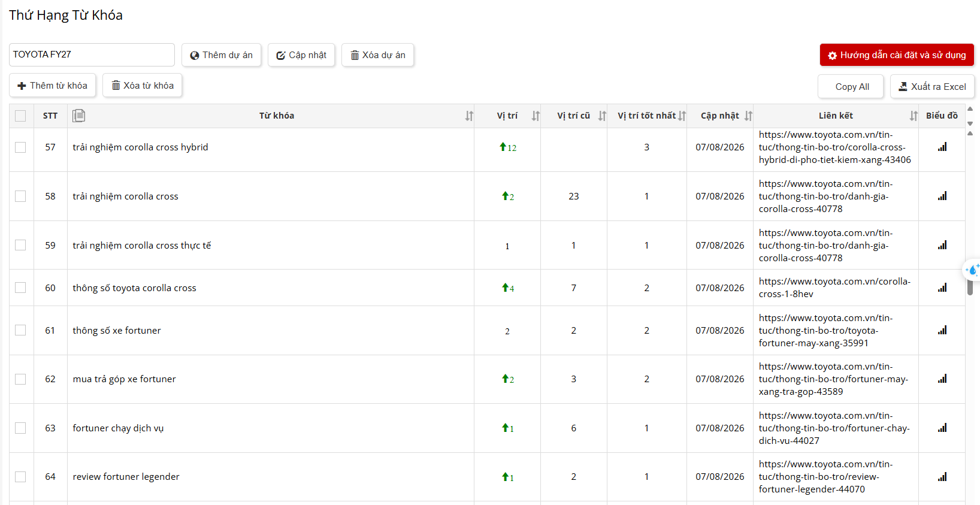Sort by Cập nhật column
The image size is (980, 505).
748,116
